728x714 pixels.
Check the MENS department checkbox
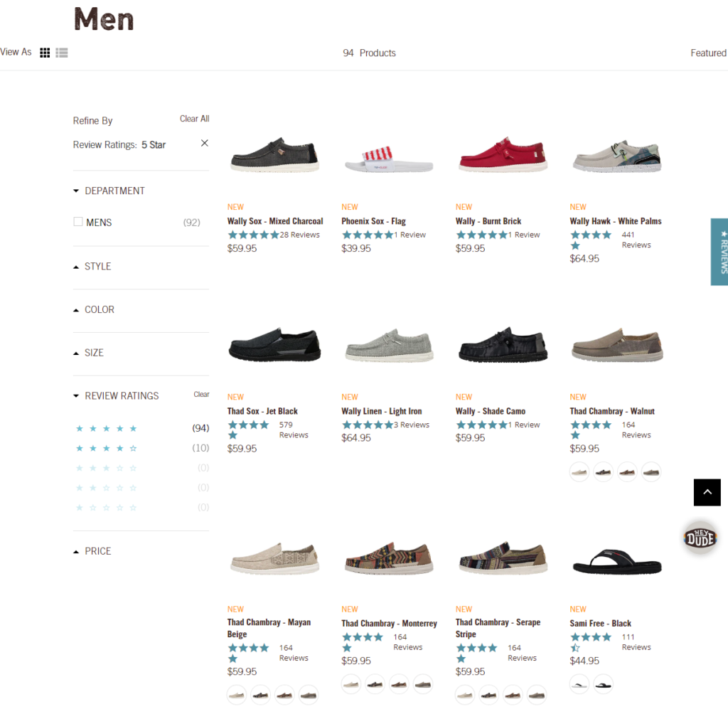pyautogui.click(x=77, y=222)
